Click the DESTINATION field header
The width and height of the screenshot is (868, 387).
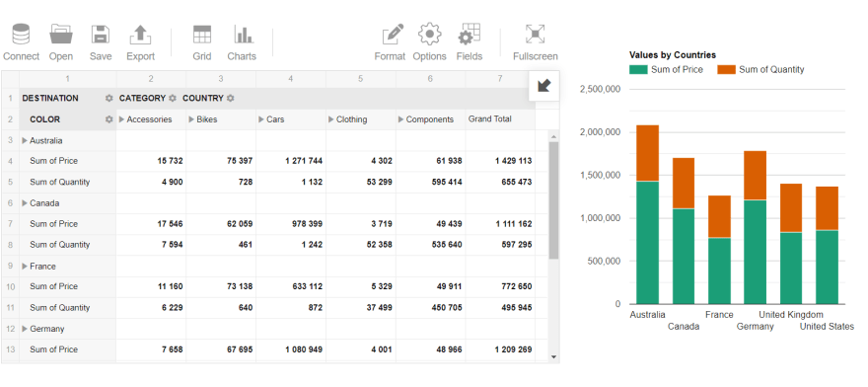[50, 98]
